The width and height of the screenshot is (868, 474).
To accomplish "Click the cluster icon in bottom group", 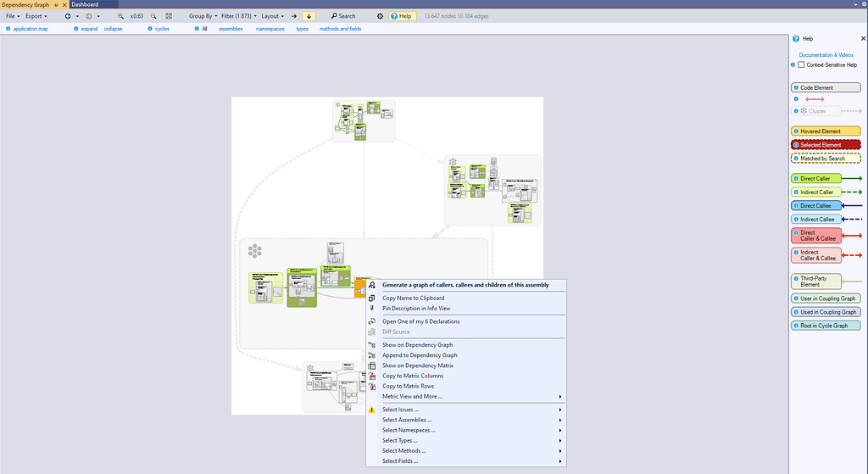I will pos(310,368).
